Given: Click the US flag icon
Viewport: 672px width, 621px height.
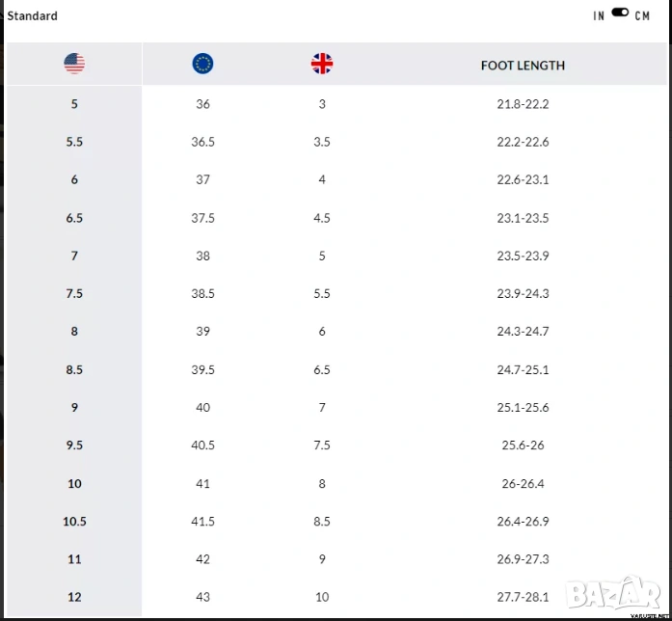Looking at the screenshot, I should point(74,65).
